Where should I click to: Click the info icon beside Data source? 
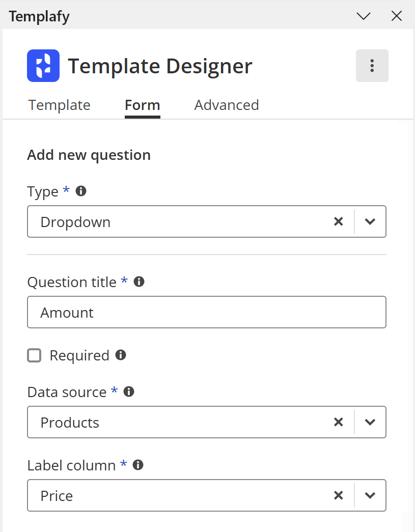click(x=129, y=391)
